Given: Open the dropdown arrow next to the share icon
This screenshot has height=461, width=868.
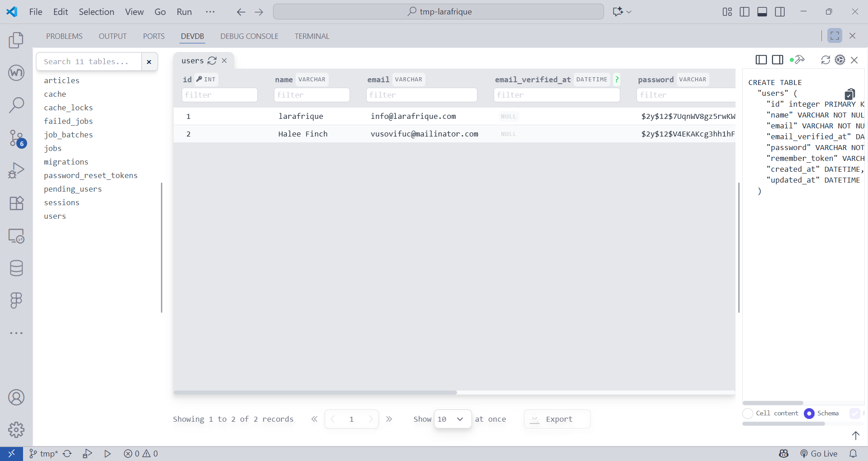Looking at the screenshot, I should (x=629, y=12).
